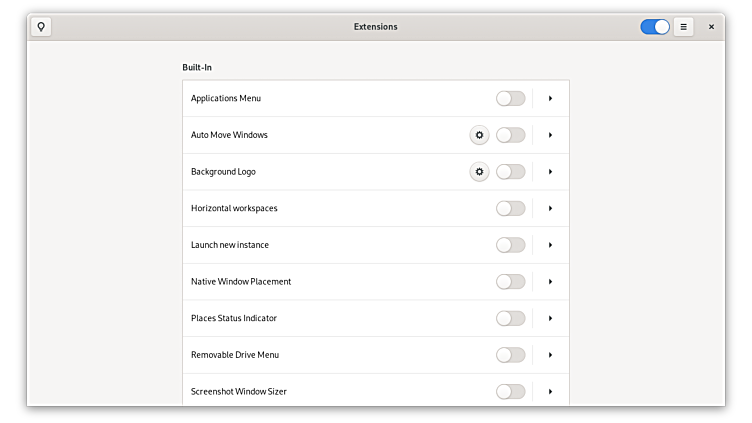This screenshot has height=423, width=752.
Task: Click the lightbulb icon in header bar
Action: (41, 27)
